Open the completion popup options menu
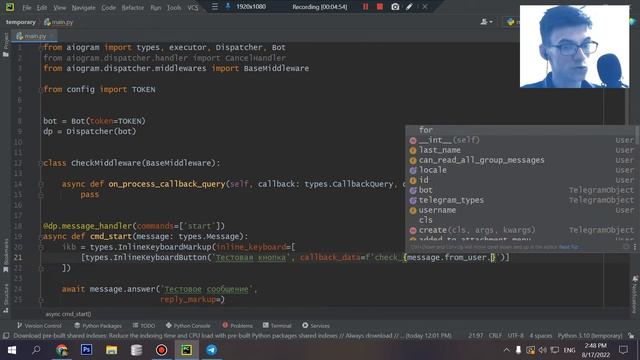 click(635, 247)
